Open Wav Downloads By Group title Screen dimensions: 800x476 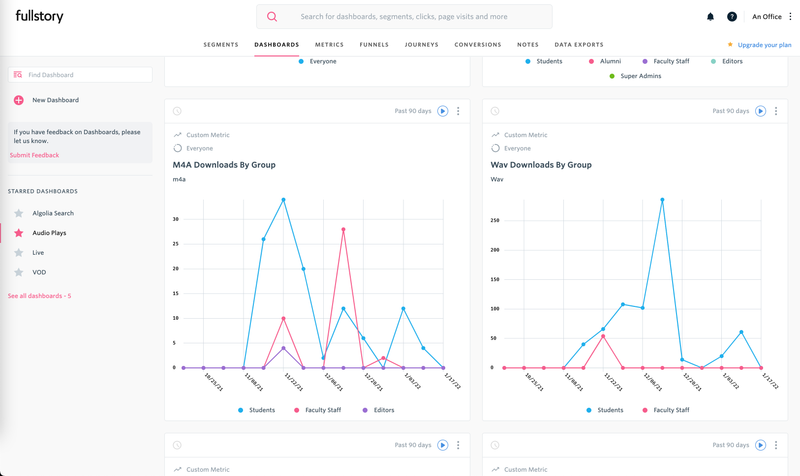point(541,165)
